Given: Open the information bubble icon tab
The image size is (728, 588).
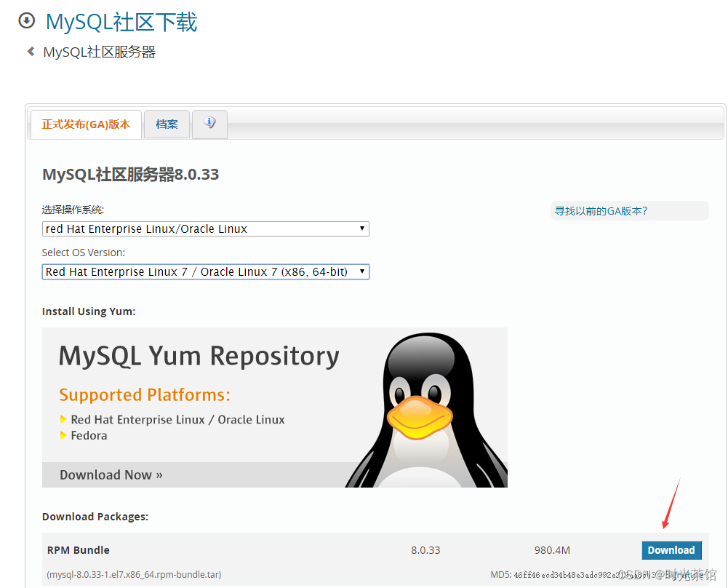Looking at the screenshot, I should 209,124.
